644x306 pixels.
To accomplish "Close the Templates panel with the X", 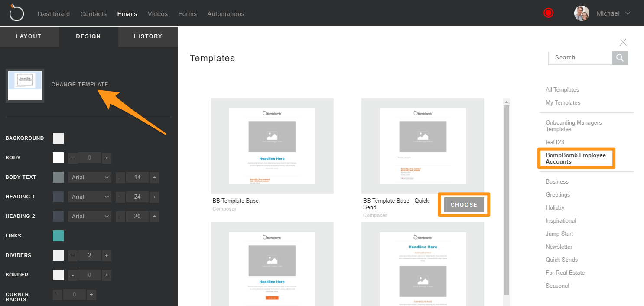I will coord(623,42).
